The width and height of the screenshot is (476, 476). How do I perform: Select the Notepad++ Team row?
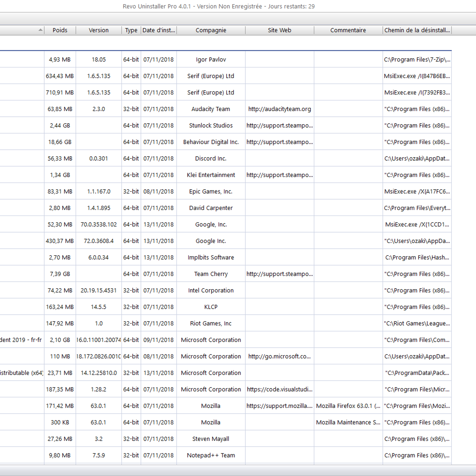[226, 455]
